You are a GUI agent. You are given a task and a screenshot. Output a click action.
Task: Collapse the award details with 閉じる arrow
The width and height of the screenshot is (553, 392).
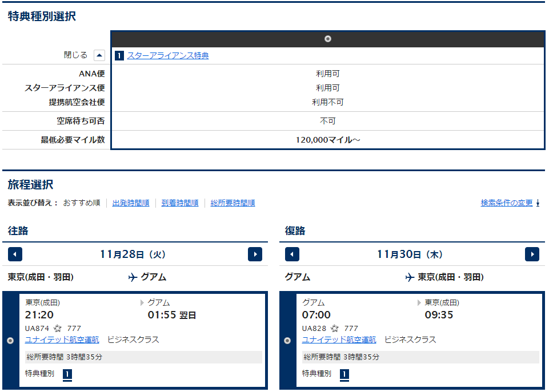point(99,55)
